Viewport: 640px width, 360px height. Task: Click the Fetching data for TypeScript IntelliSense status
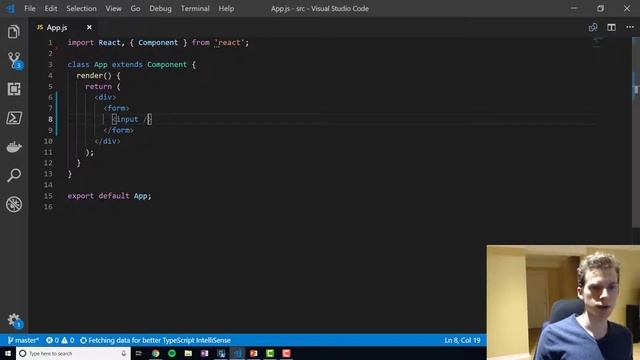(156, 340)
